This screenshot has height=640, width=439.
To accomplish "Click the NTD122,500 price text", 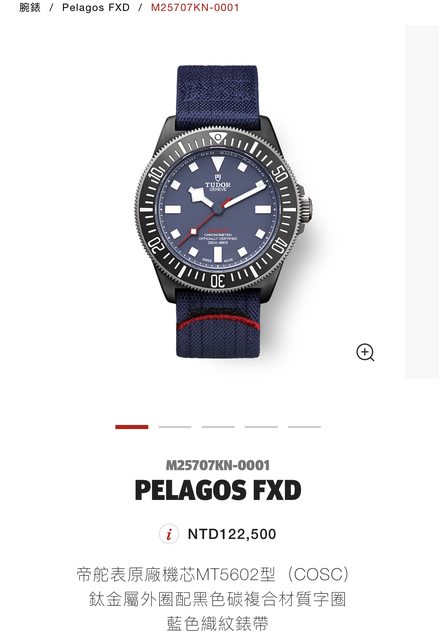I will pos(232,534).
